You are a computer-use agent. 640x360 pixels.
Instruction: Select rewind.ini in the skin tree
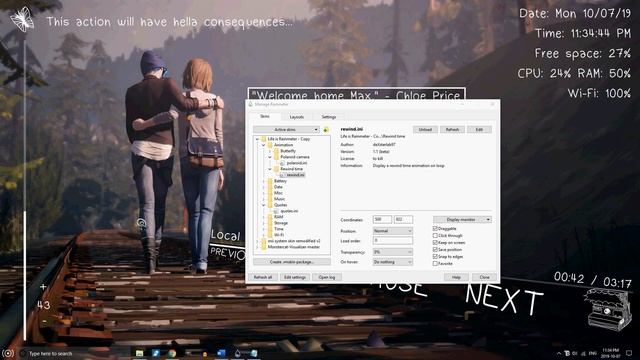point(295,175)
